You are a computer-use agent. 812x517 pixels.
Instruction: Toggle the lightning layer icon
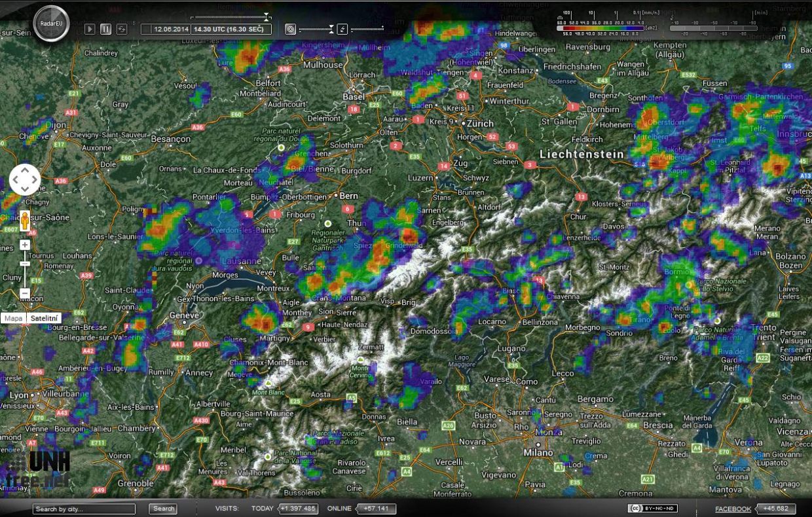tap(342, 29)
